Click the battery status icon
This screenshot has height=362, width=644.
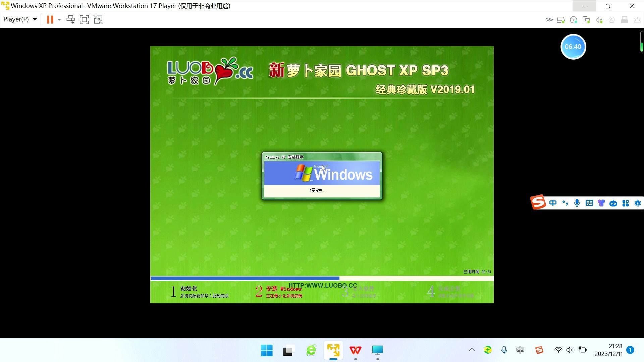click(583, 350)
